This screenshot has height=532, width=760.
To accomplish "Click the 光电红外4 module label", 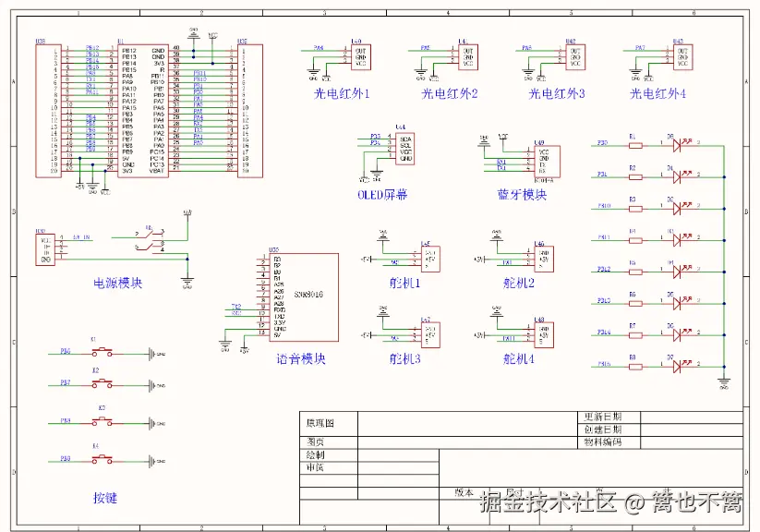I will pos(657,93).
